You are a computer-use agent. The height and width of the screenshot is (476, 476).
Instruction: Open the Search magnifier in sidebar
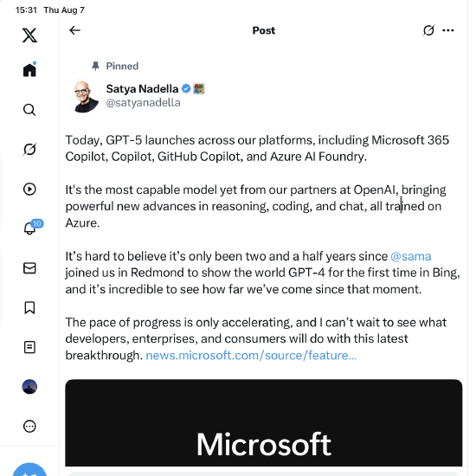point(29,110)
